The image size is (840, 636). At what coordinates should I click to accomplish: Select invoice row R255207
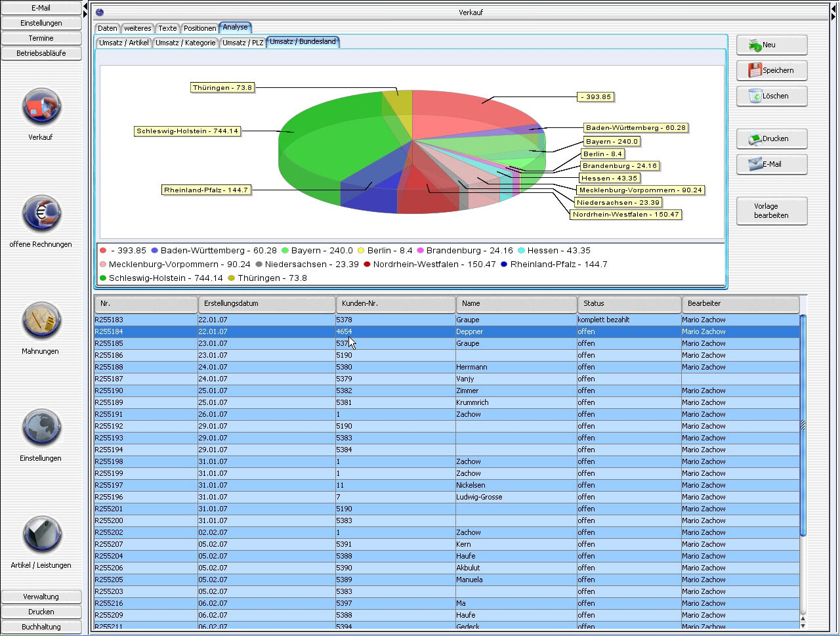(447, 544)
